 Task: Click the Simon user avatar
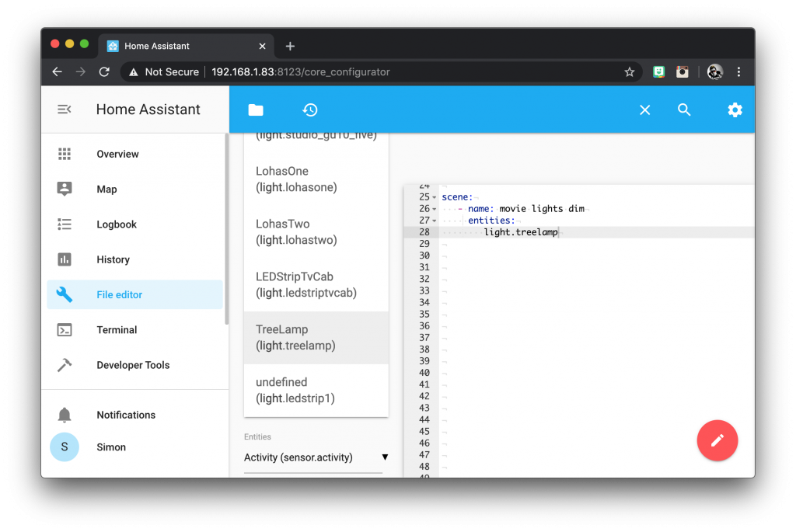point(65,447)
